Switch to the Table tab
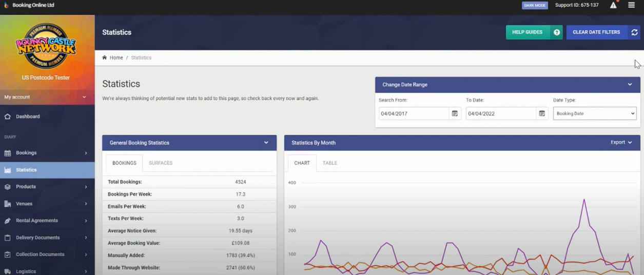 [x=330, y=163]
